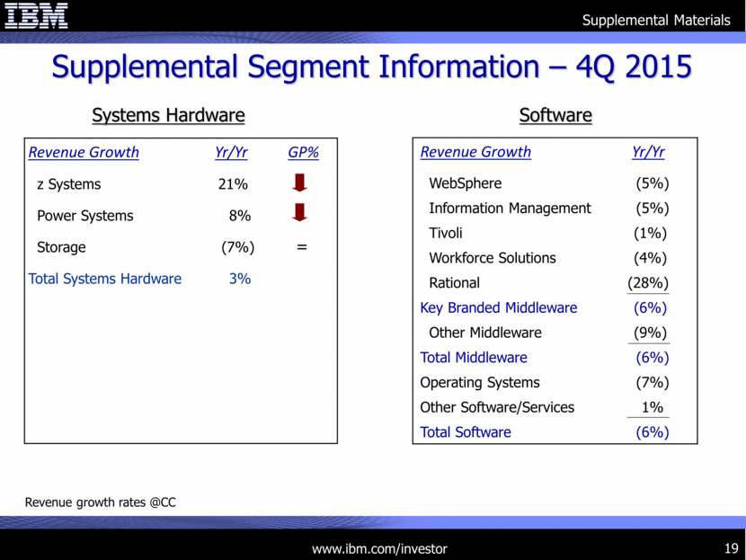Select the Other Middleware row label

pos(485,333)
